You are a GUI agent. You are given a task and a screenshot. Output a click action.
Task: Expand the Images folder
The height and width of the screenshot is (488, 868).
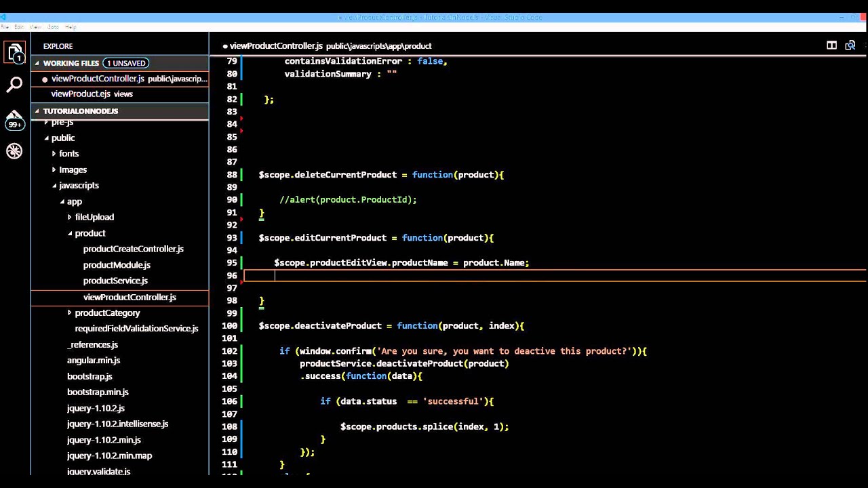54,170
